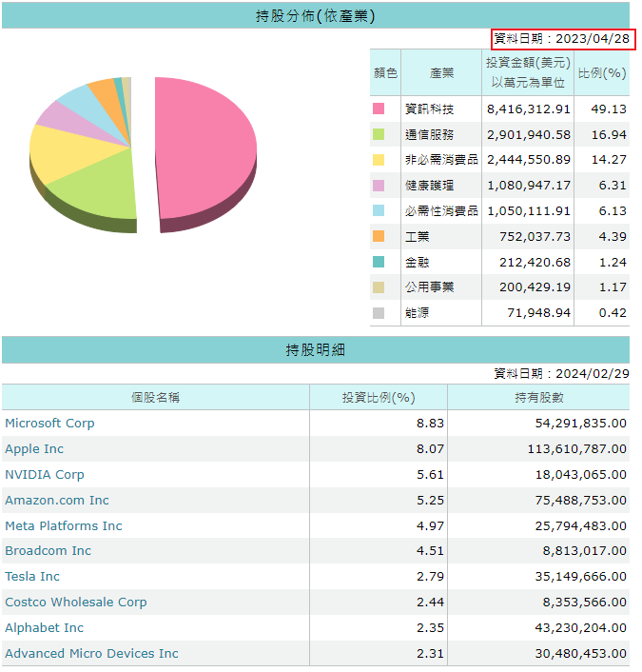Click the yellow 非必需消費品 legend swatch
Image resolution: width=642 pixels, height=672 pixels.
379,160
